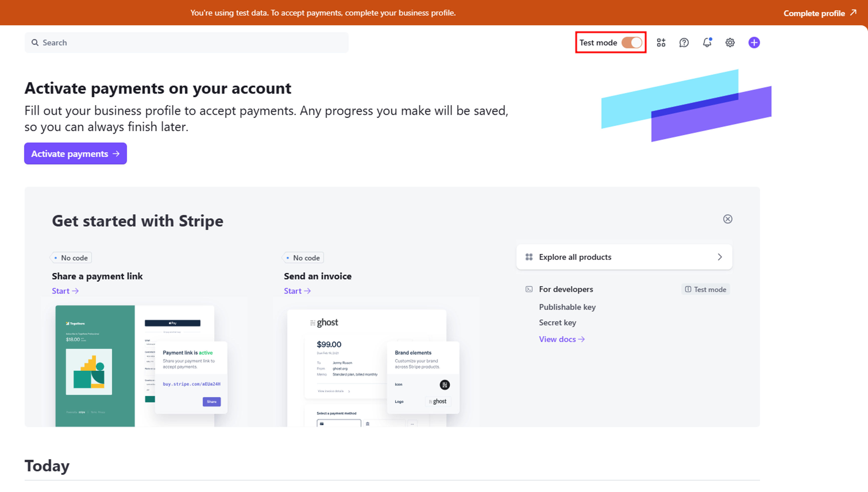The width and height of the screenshot is (868, 492).
Task: Click the purple plus create button
Action: pyautogui.click(x=754, y=43)
